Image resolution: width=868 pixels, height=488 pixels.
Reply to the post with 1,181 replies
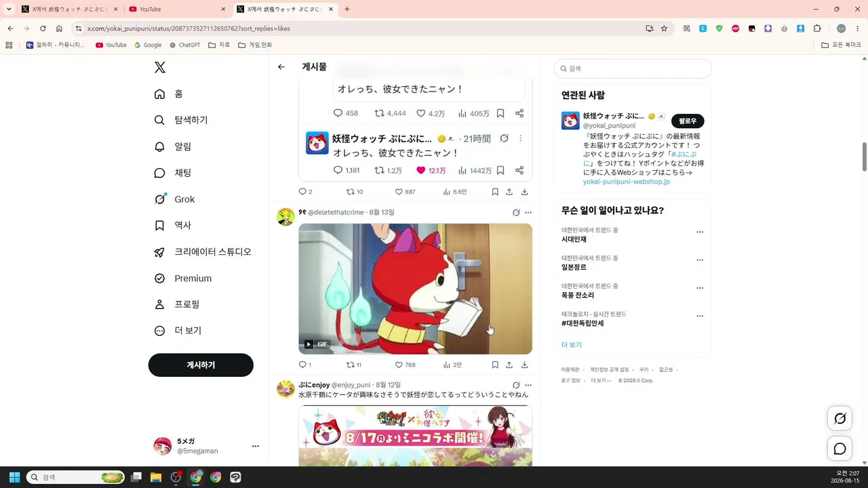pyautogui.click(x=347, y=170)
